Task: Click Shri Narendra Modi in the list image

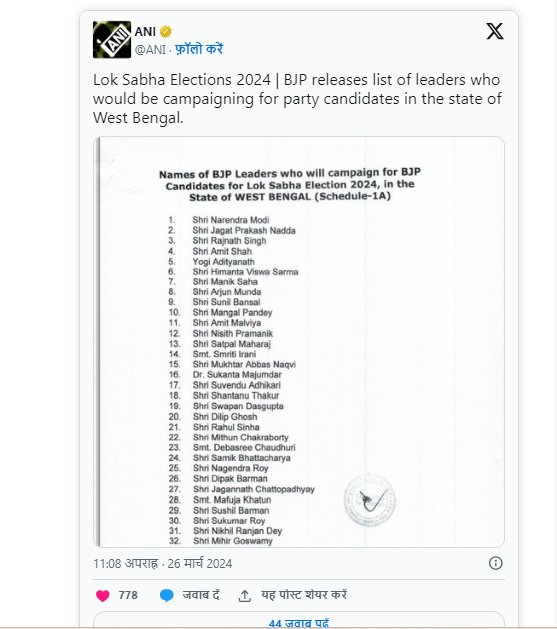Action: (231, 220)
